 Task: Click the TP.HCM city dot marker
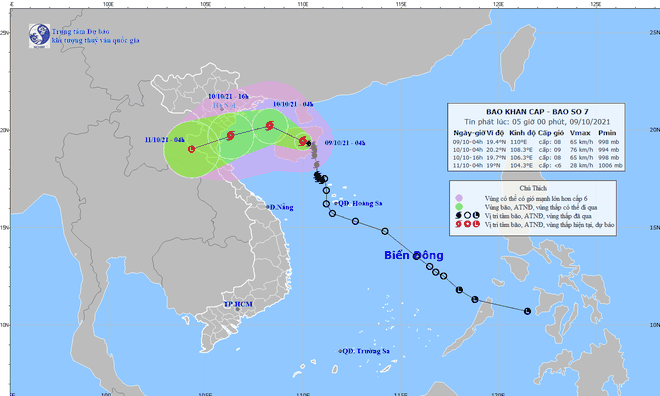[237, 309]
